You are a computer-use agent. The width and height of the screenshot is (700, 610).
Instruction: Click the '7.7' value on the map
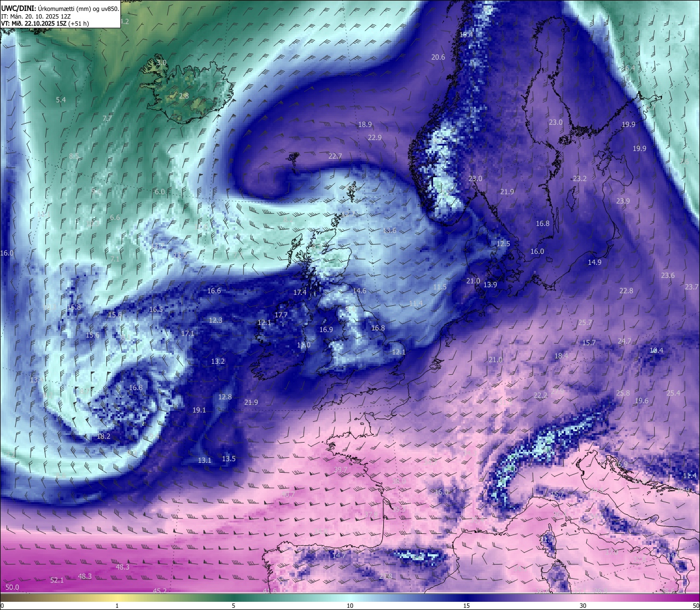[x=107, y=118]
